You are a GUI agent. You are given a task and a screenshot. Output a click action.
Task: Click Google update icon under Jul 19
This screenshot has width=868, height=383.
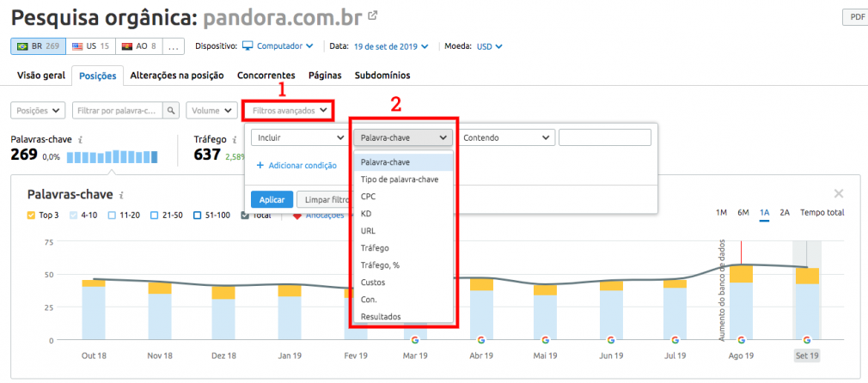click(675, 340)
